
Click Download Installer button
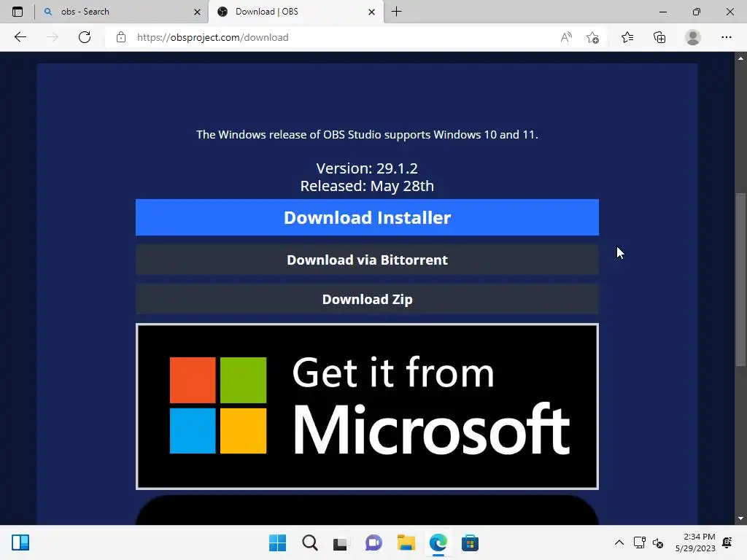pos(367,217)
